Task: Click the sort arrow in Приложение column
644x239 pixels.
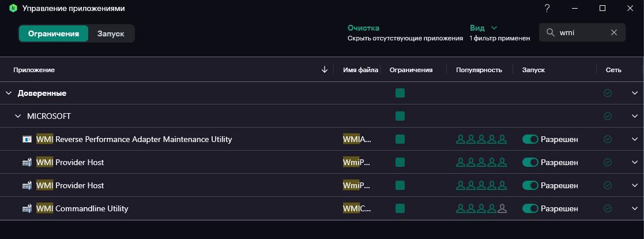Action: 325,70
